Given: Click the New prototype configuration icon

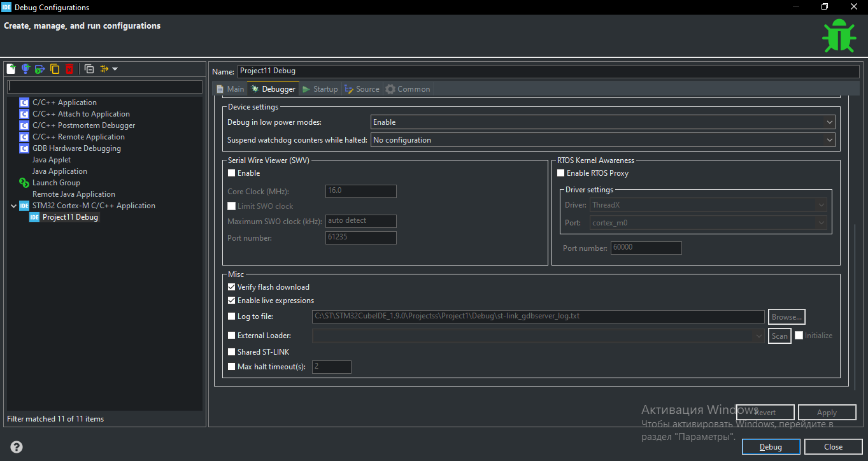Looking at the screenshot, I should pos(25,69).
